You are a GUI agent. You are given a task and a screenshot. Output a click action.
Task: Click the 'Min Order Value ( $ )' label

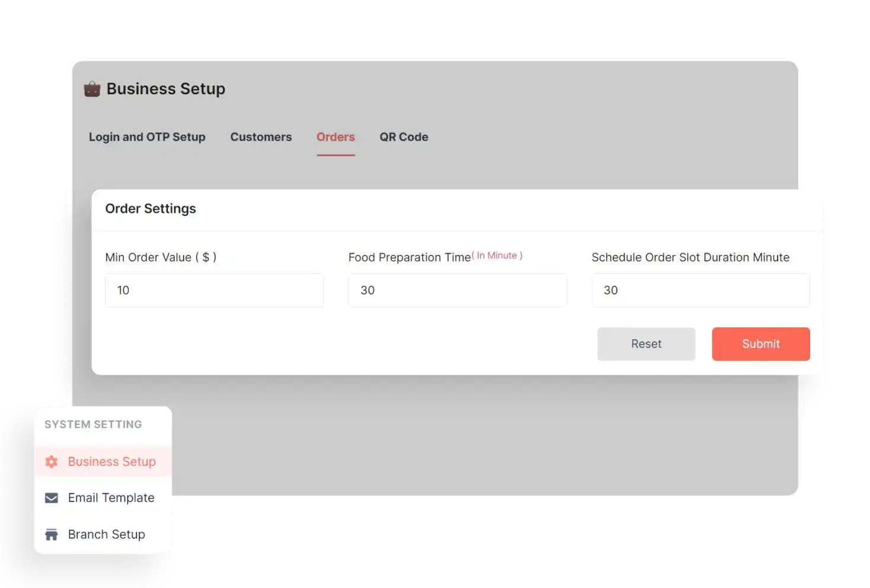pos(161,257)
